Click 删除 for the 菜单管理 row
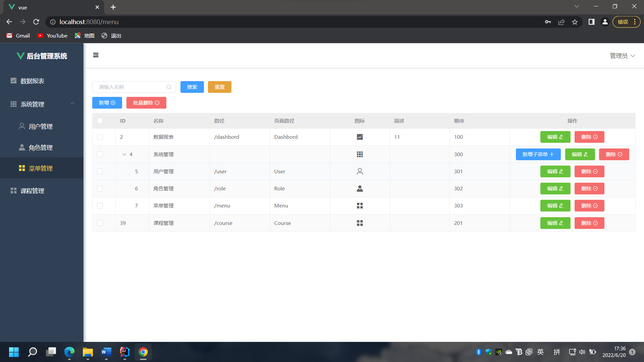The width and height of the screenshot is (644, 362). [589, 205]
